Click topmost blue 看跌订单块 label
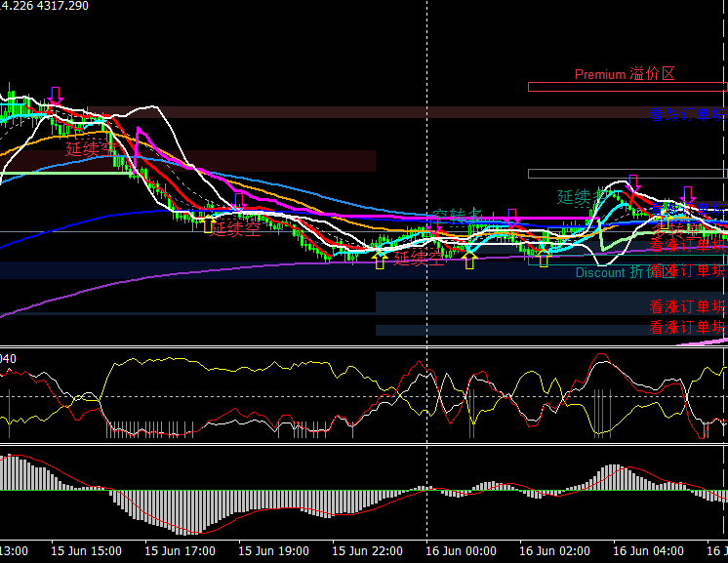The image size is (728, 563). (x=687, y=114)
